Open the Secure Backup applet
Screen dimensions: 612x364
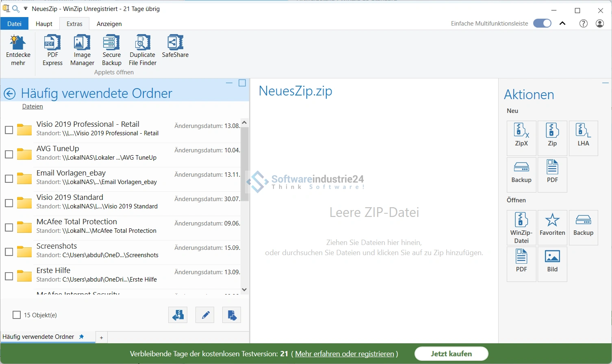[x=111, y=50]
